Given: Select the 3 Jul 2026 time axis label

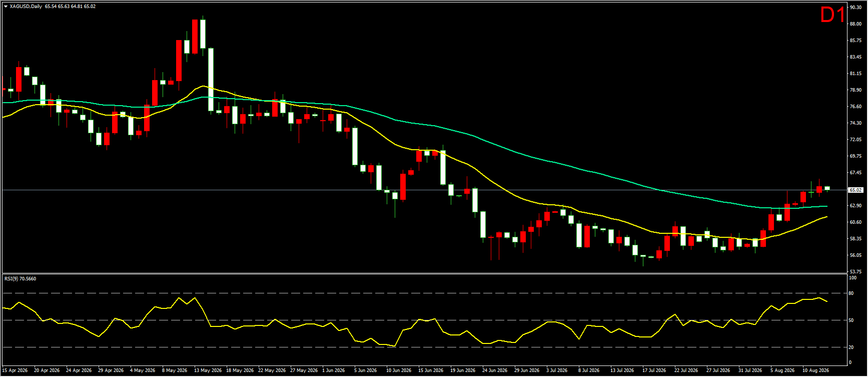Looking at the screenshot, I should 557,371.
